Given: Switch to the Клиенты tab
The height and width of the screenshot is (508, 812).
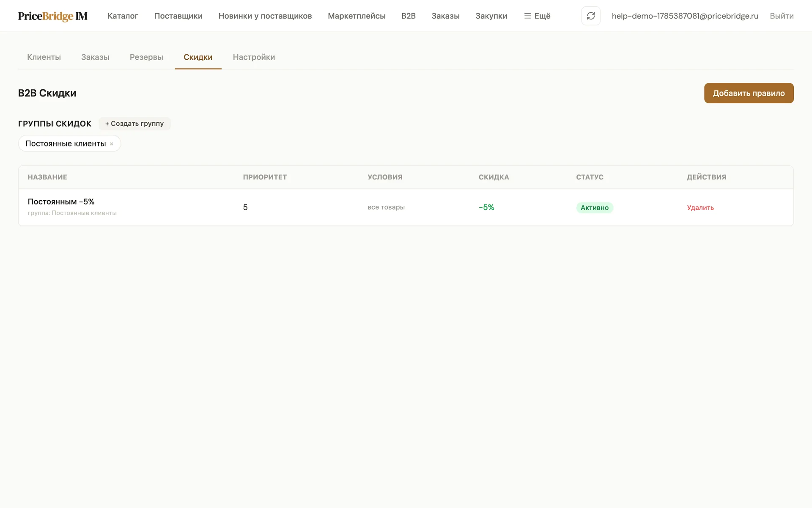Looking at the screenshot, I should pyautogui.click(x=44, y=57).
